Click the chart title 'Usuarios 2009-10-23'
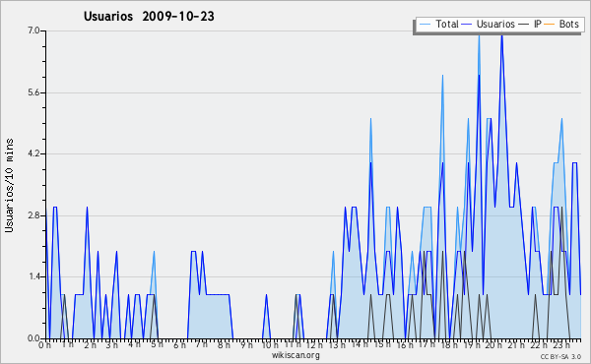 tap(149, 17)
